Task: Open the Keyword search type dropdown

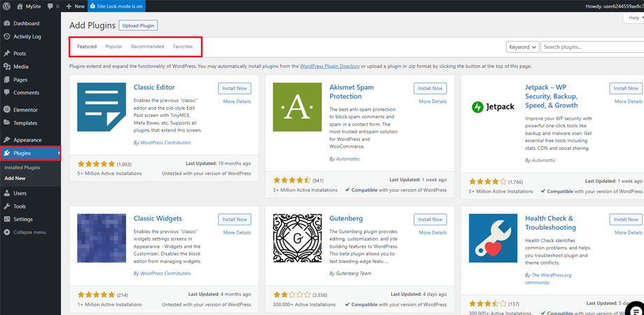Action: coord(522,47)
